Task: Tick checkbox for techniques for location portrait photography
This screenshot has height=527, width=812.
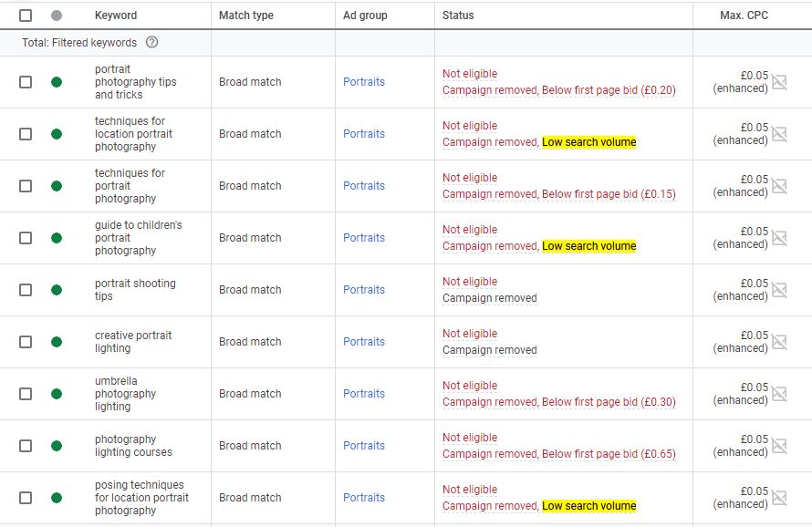Action: (26, 134)
